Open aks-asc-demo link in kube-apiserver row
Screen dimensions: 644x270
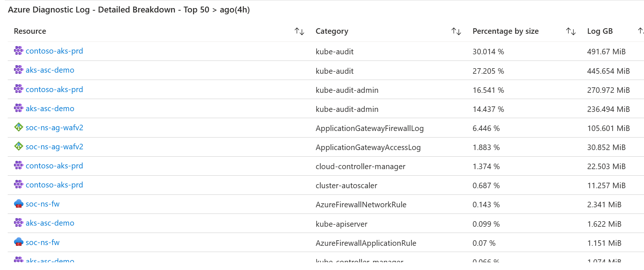click(x=50, y=223)
